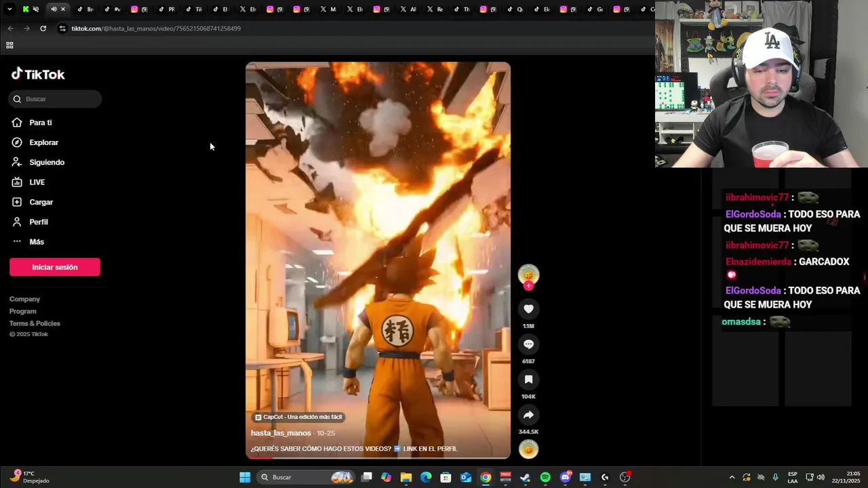Open the tab search dropdown arrow
868x488 pixels.
pyautogui.click(x=9, y=9)
